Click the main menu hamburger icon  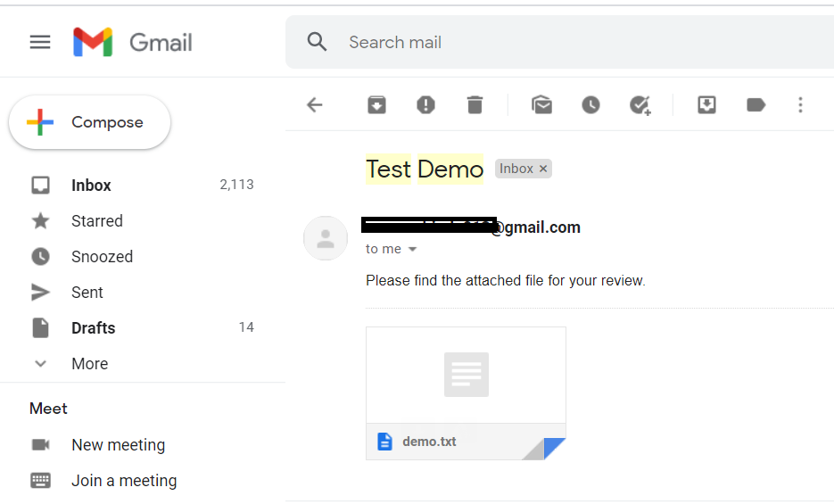(x=40, y=42)
